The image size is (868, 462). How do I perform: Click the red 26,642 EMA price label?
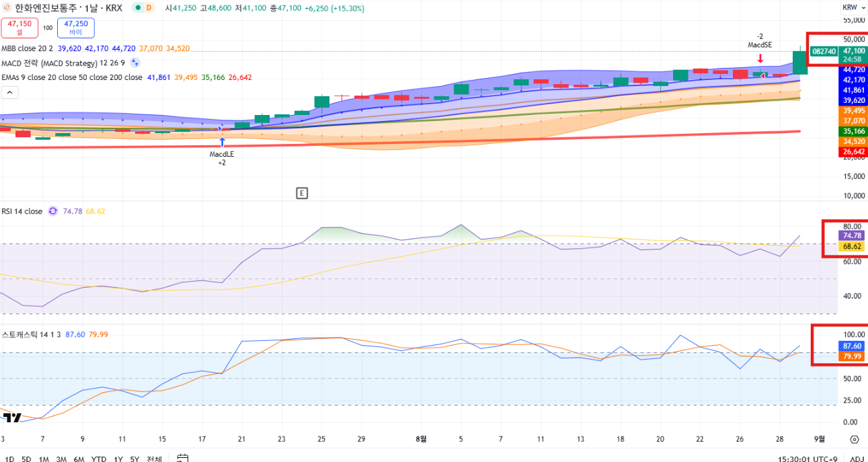pyautogui.click(x=853, y=152)
